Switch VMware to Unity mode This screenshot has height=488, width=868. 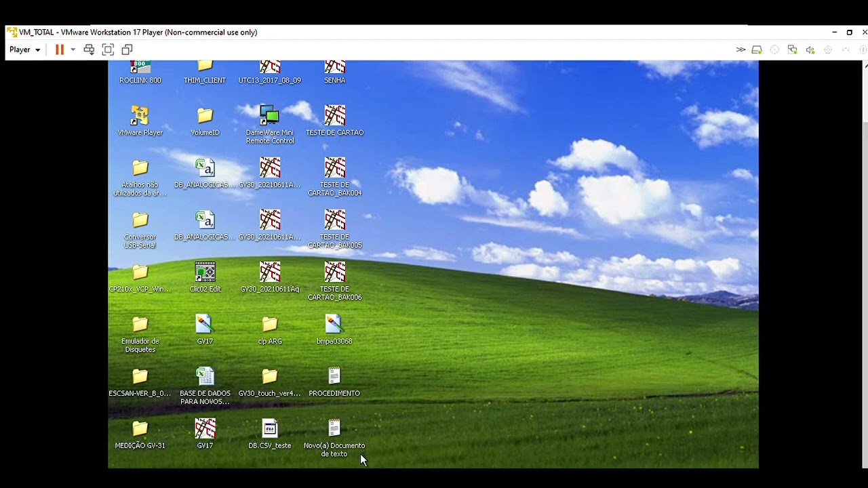point(127,49)
